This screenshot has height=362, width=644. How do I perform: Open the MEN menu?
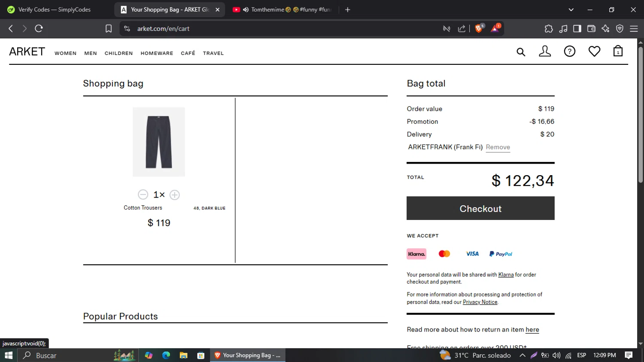tap(91, 53)
